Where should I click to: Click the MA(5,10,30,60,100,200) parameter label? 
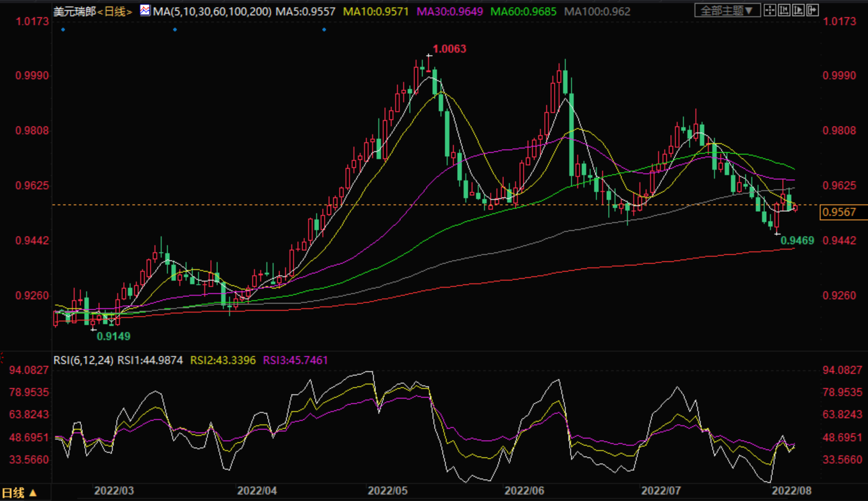tap(212, 11)
